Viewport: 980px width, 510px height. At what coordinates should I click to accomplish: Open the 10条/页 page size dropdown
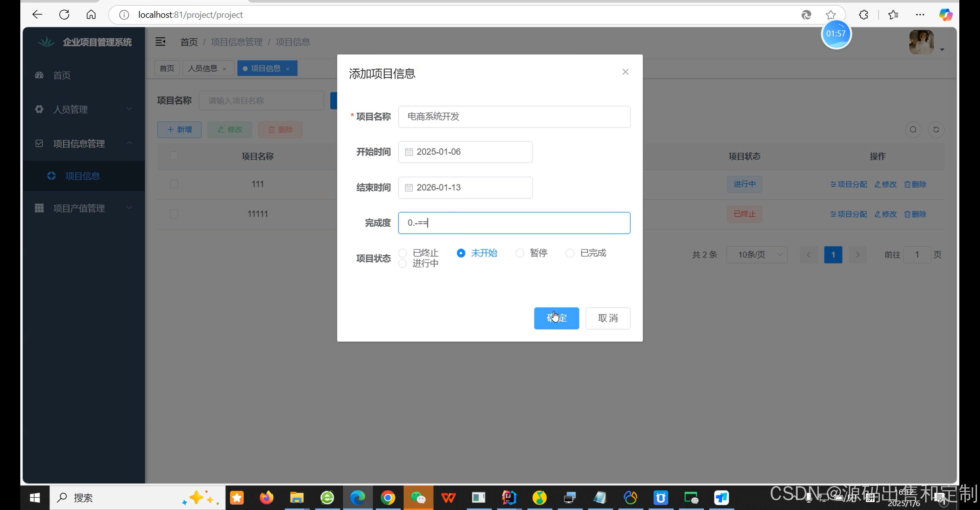757,255
